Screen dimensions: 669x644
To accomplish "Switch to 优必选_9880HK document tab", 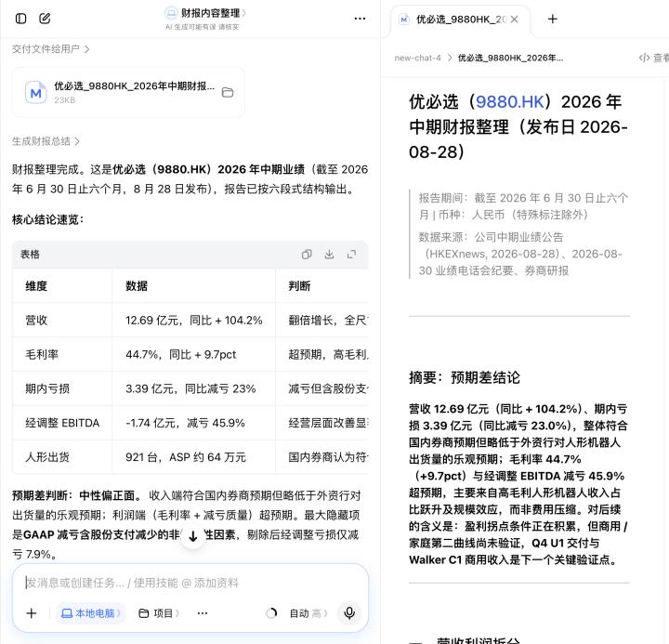I will pos(460,20).
